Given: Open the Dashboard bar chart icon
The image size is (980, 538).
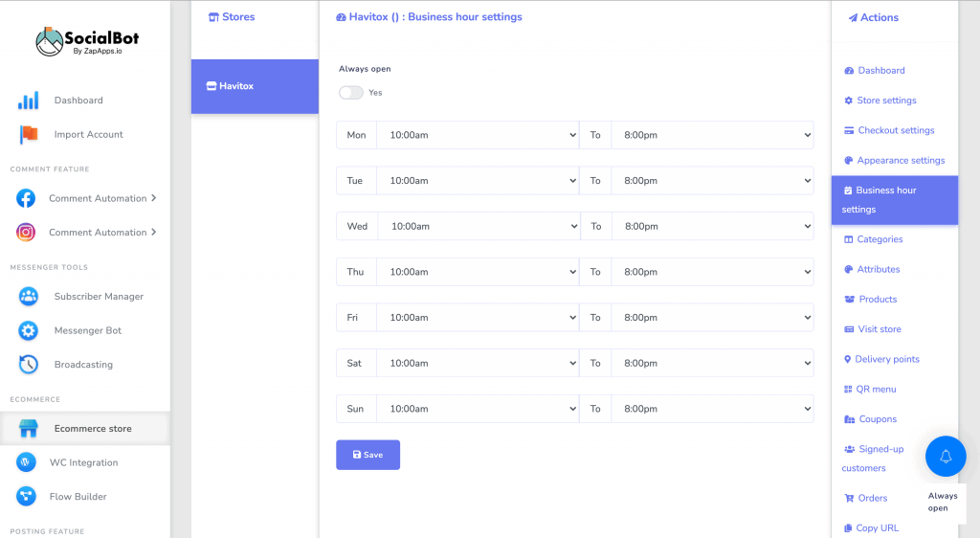Looking at the screenshot, I should pos(28,100).
